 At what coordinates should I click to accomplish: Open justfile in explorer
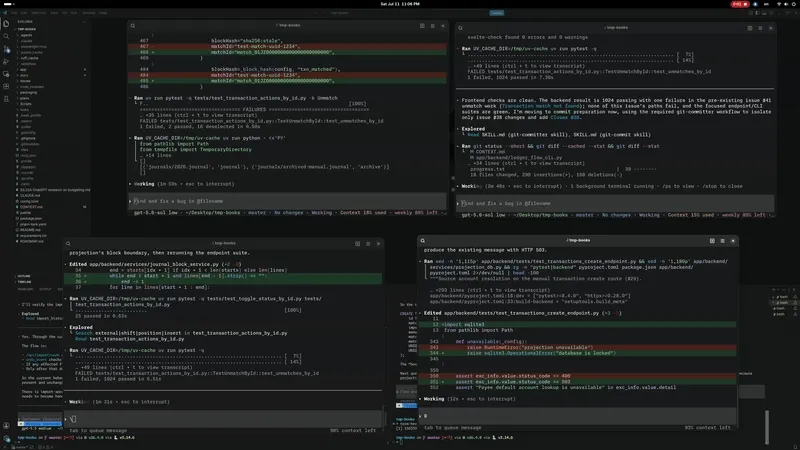pos(26,213)
